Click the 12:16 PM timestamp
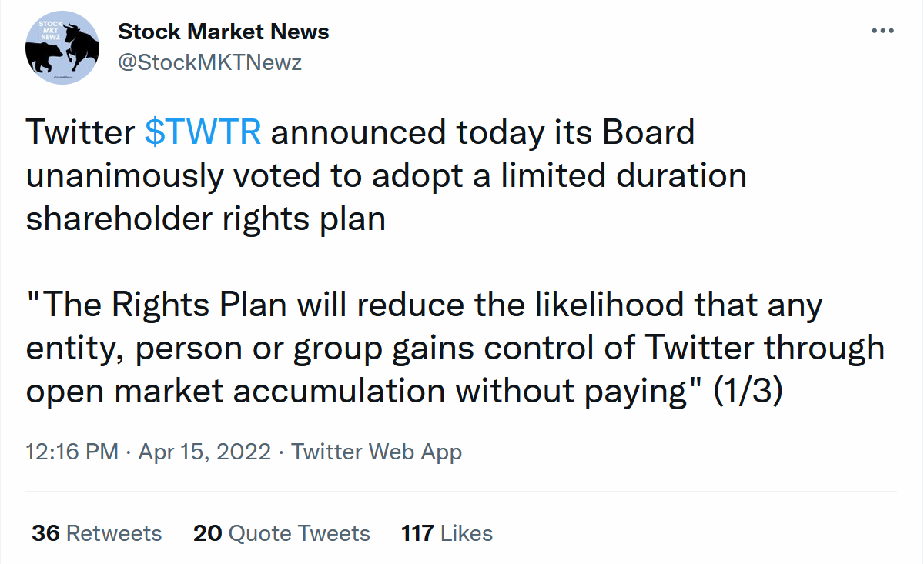The height and width of the screenshot is (564, 924). (72, 452)
